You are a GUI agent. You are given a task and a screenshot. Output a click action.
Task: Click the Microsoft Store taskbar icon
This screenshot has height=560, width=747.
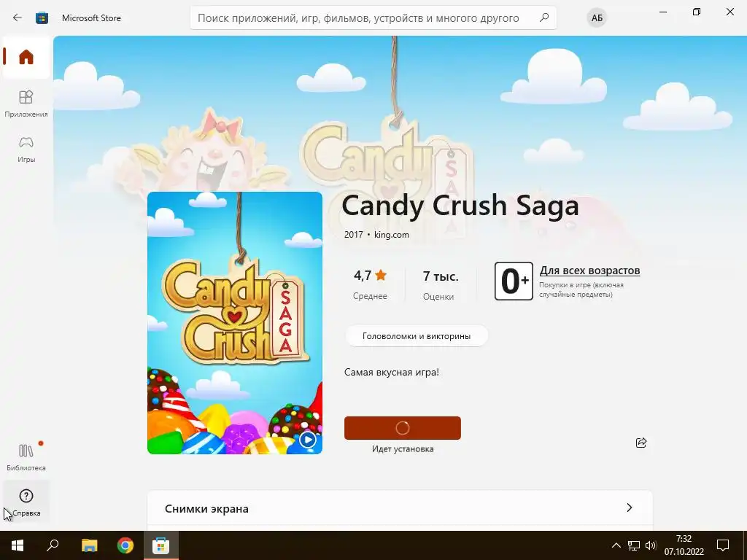(x=161, y=545)
